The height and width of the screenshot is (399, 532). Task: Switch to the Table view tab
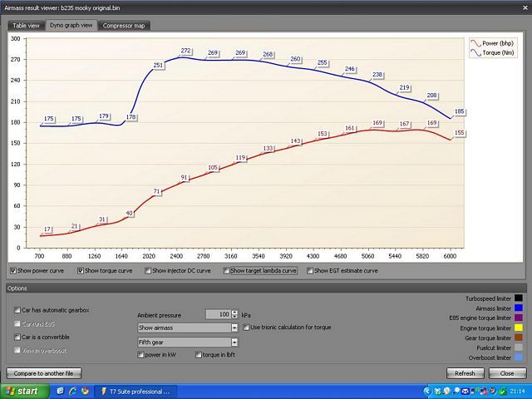tap(26, 26)
